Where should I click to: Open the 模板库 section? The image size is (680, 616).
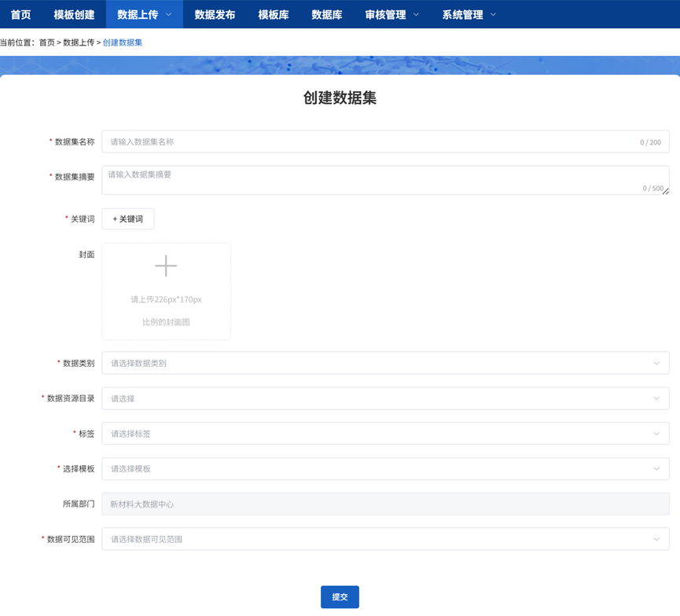coord(273,13)
